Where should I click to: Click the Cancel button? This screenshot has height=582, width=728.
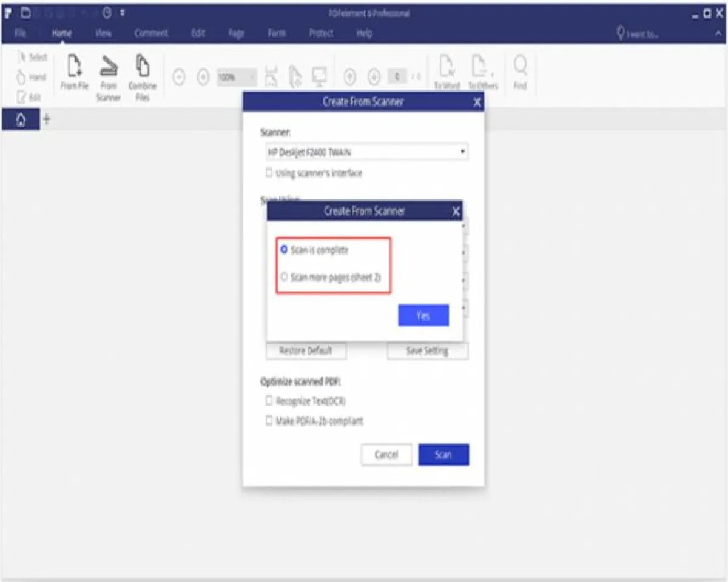(x=386, y=455)
